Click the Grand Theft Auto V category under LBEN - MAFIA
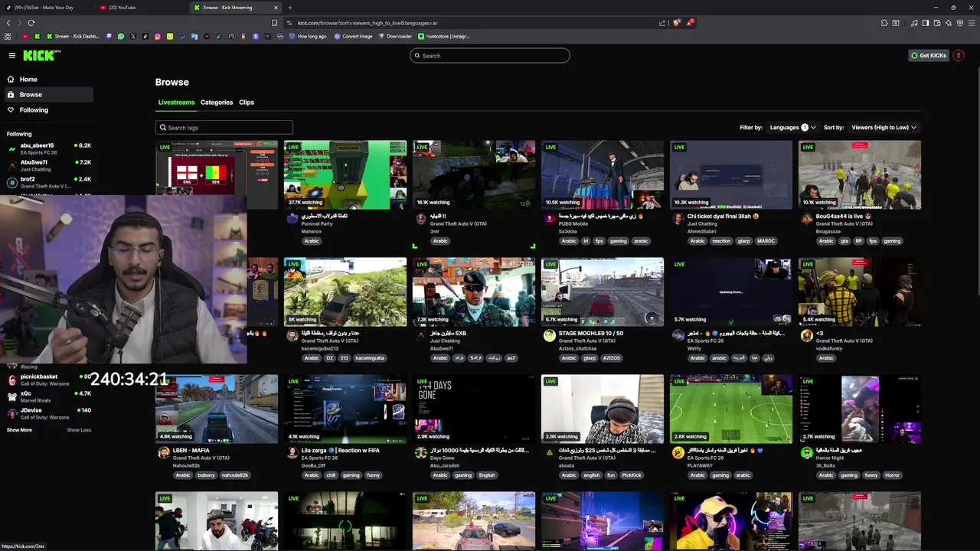Image resolution: width=980 pixels, height=551 pixels. coord(201,458)
